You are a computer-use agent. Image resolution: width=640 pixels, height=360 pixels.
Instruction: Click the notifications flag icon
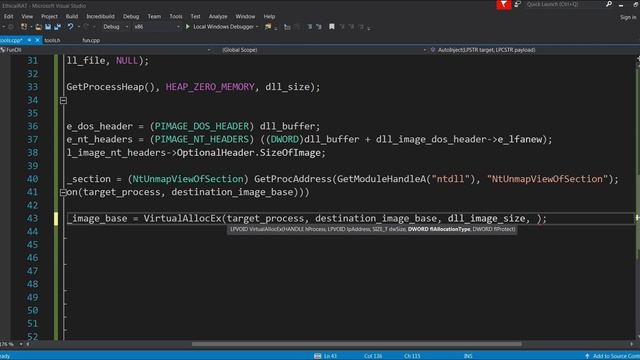pyautogui.click(x=504, y=4)
